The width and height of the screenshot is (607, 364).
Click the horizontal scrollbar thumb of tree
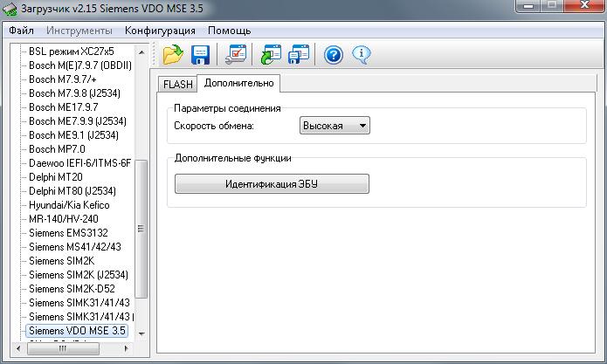[63, 348]
